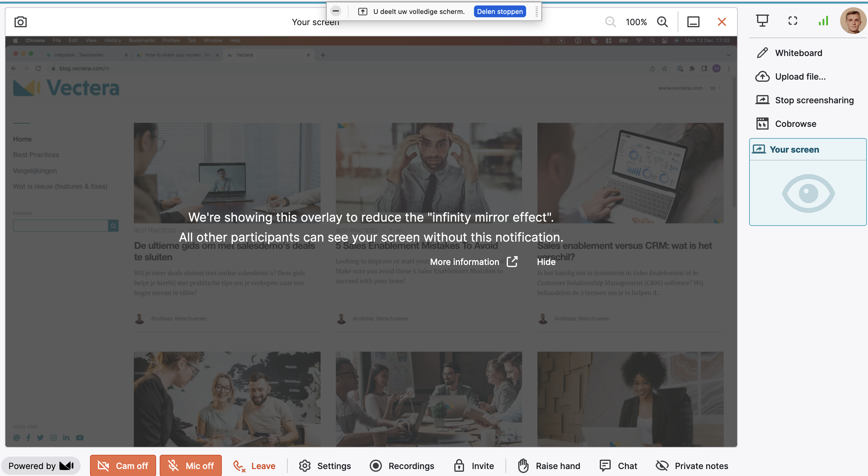The height and width of the screenshot is (476, 868).
Task: Switch to the Helpdesk : Teamleader tab
Action: pyautogui.click(x=87, y=55)
